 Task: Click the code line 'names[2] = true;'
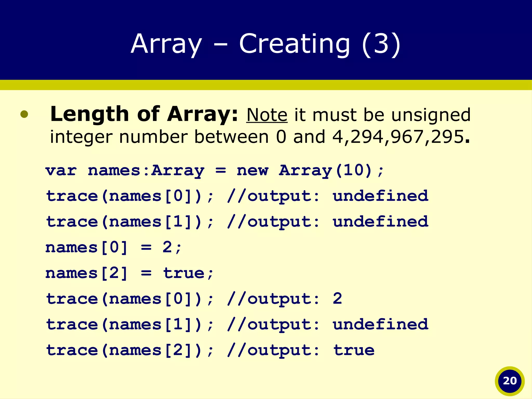tap(129, 273)
